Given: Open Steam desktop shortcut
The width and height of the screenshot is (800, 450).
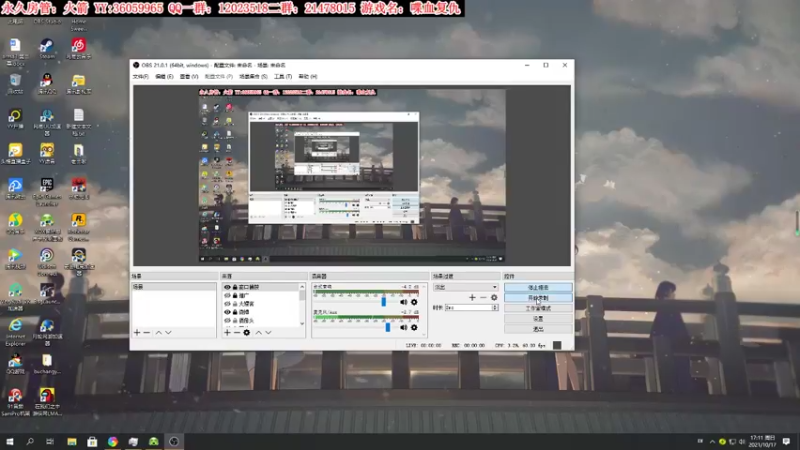Looking at the screenshot, I should (x=47, y=49).
